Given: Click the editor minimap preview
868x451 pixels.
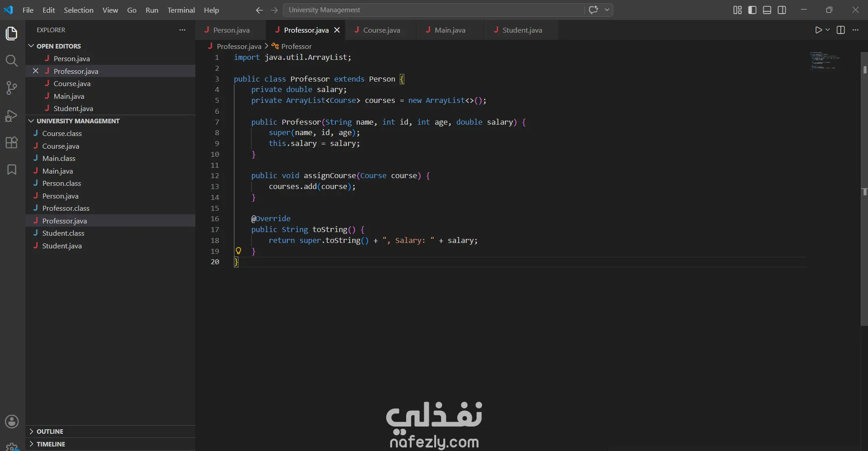Looking at the screenshot, I should [x=825, y=61].
